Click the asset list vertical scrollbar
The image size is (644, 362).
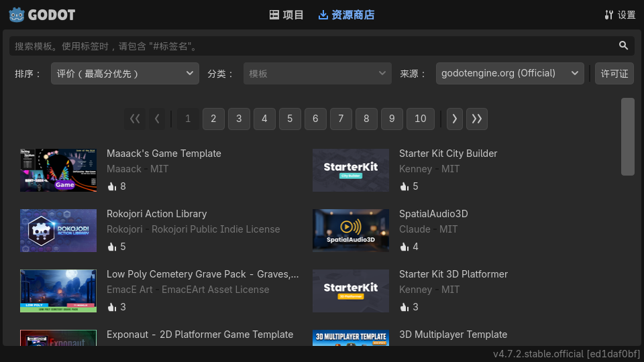[x=628, y=137]
